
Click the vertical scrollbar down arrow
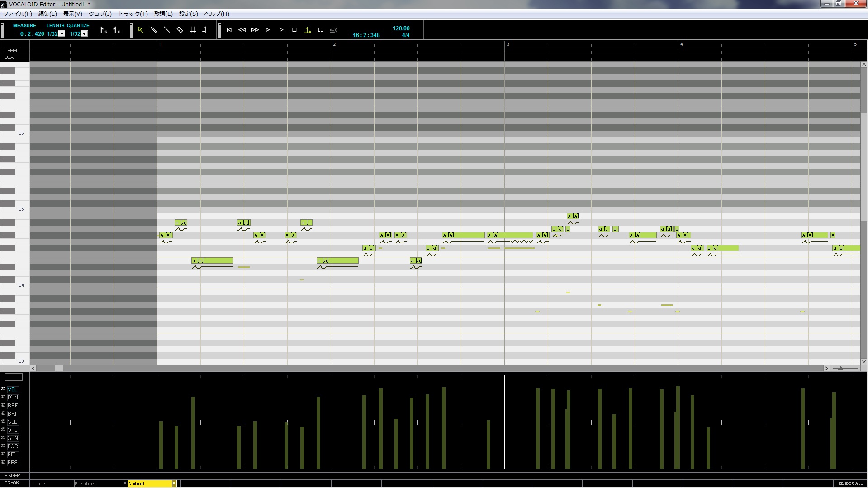click(864, 361)
